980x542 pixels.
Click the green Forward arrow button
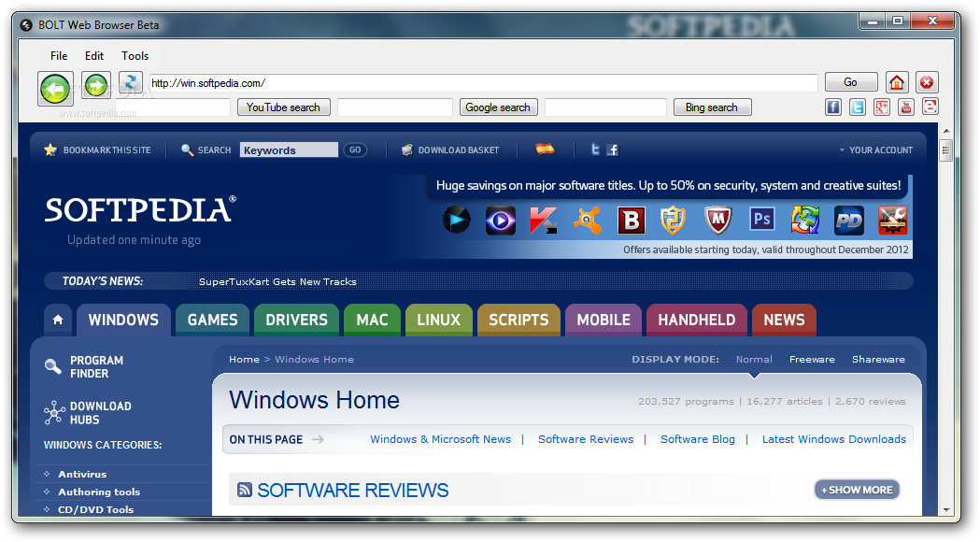tap(95, 85)
